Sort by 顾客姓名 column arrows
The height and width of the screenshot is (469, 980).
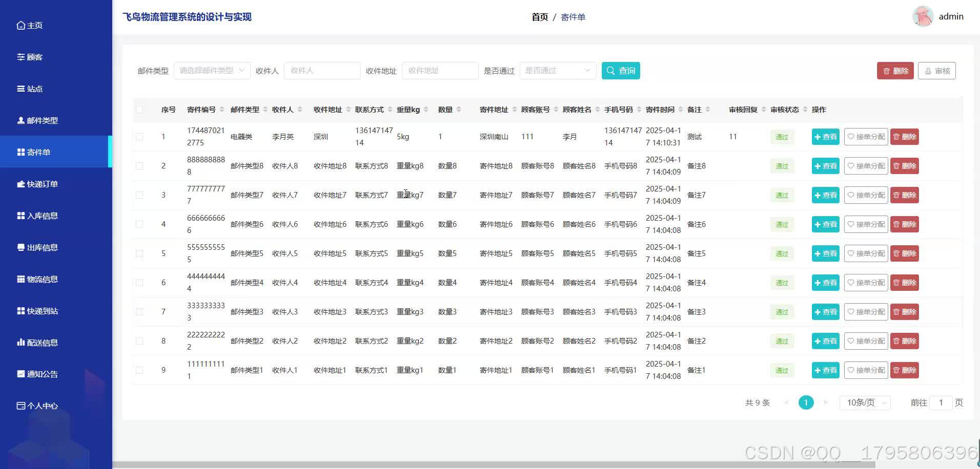[x=597, y=110]
